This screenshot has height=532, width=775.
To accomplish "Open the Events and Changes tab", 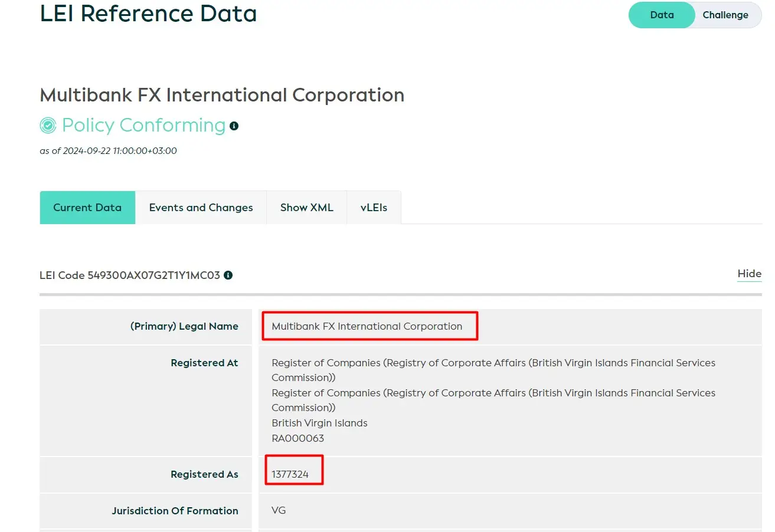I will click(201, 208).
